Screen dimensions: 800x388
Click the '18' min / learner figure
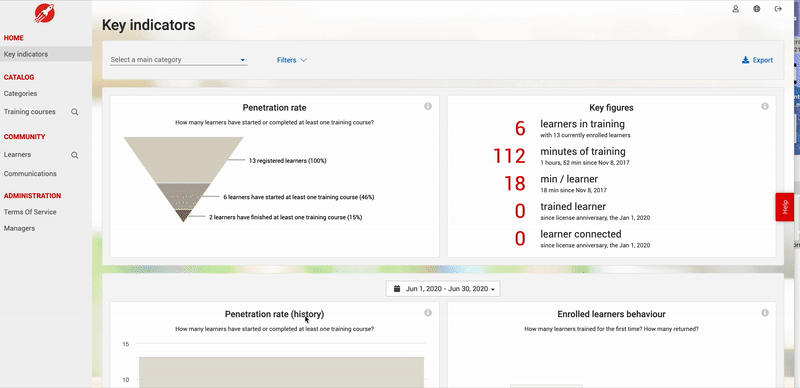[515, 183]
